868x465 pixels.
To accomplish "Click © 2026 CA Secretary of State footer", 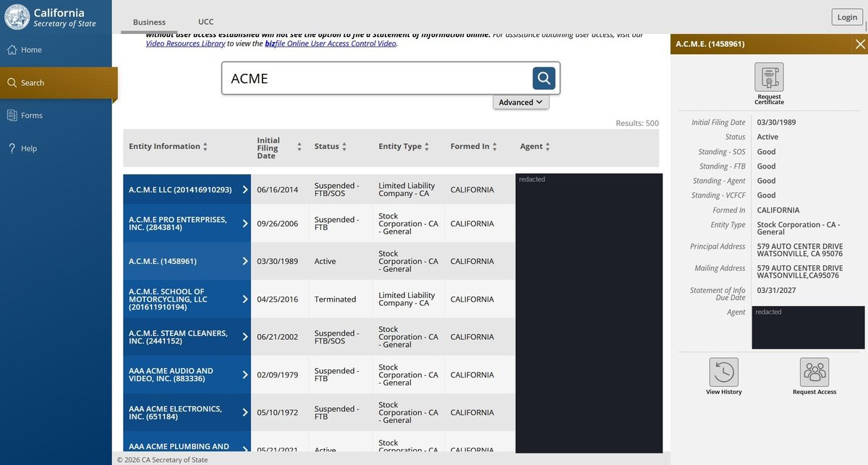I will click(162, 459).
